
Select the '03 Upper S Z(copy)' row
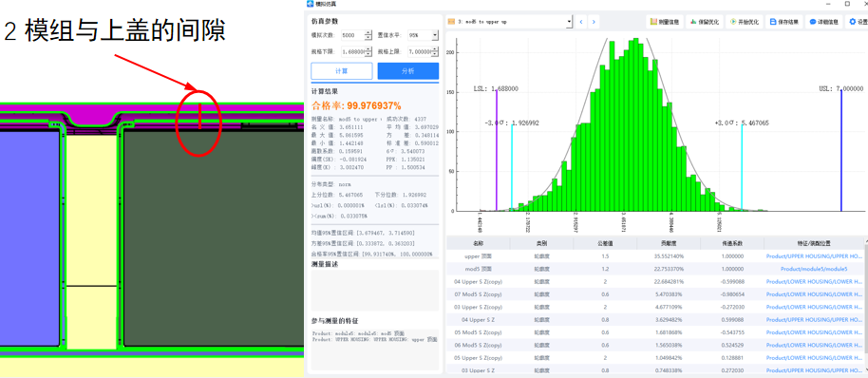pos(655,307)
